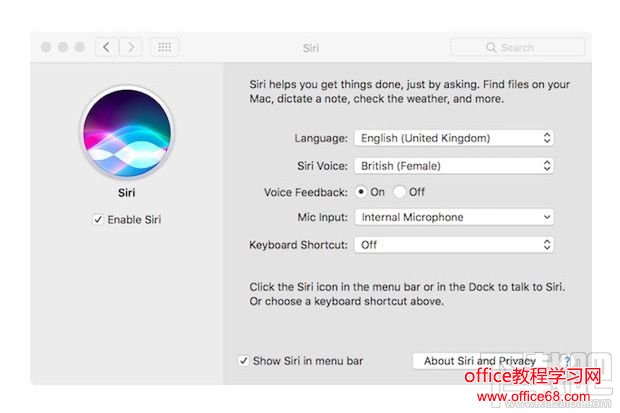Click the 'Mic Input:' label
620x413 pixels.
(323, 217)
